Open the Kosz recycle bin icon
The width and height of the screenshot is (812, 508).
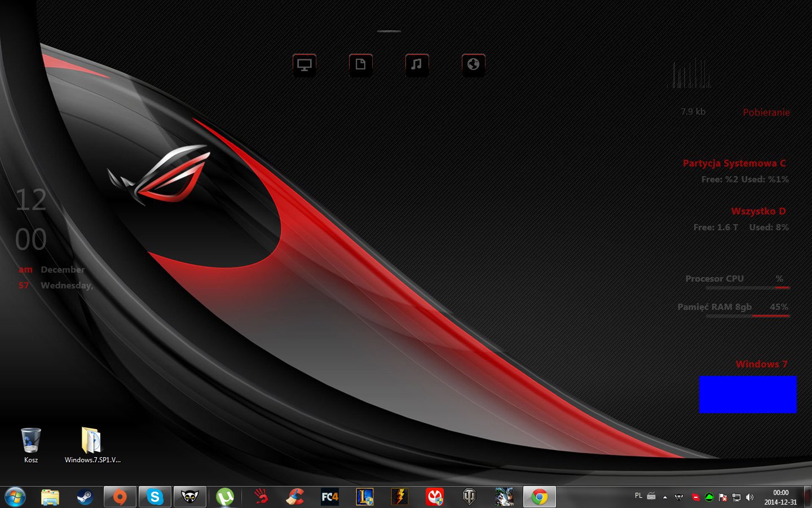coord(31,445)
